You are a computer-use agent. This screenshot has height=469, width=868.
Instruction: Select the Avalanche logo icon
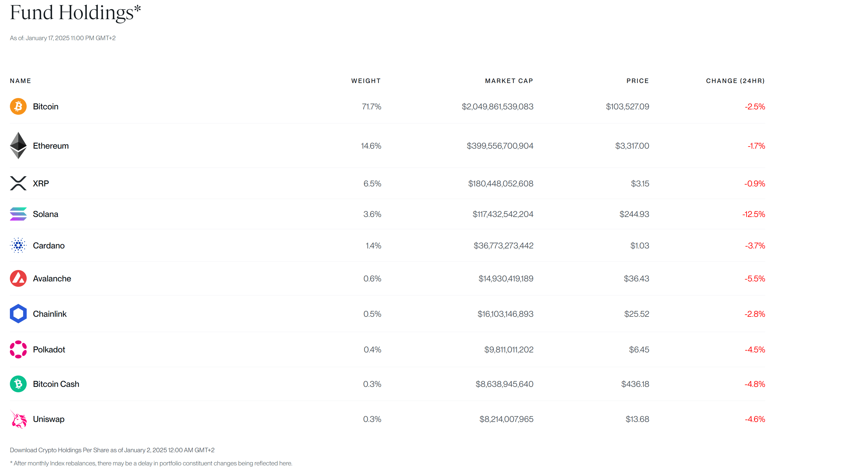(18, 278)
